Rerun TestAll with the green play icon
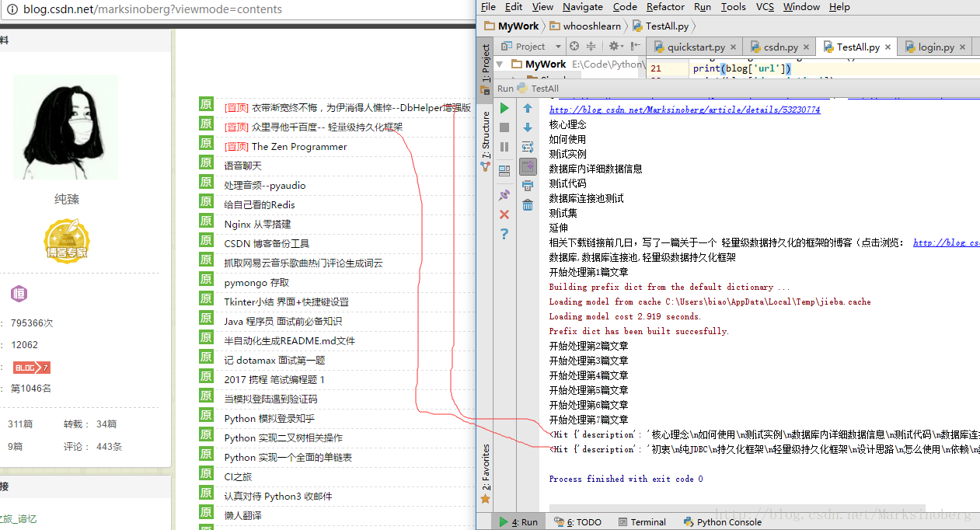The image size is (980, 530). (x=504, y=108)
